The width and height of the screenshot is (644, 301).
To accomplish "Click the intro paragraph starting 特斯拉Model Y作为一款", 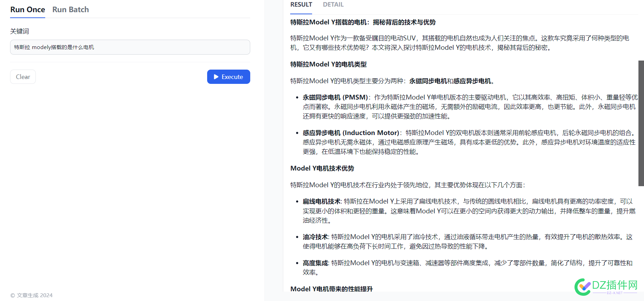I will (x=460, y=43).
